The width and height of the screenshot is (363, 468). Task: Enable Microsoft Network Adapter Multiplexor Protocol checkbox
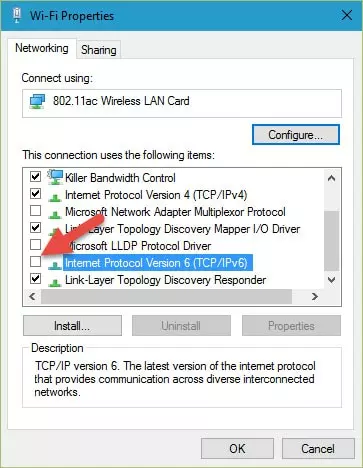(x=35, y=210)
